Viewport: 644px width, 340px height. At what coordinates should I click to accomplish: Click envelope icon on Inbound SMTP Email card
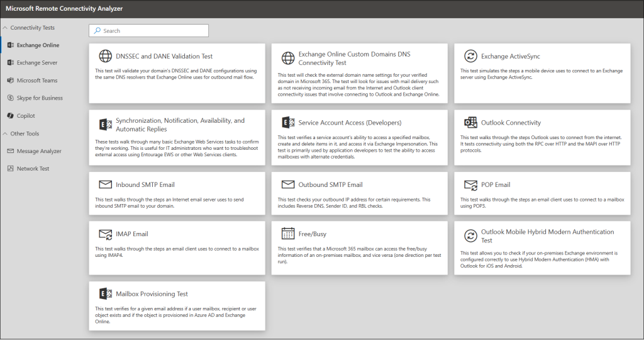click(106, 184)
